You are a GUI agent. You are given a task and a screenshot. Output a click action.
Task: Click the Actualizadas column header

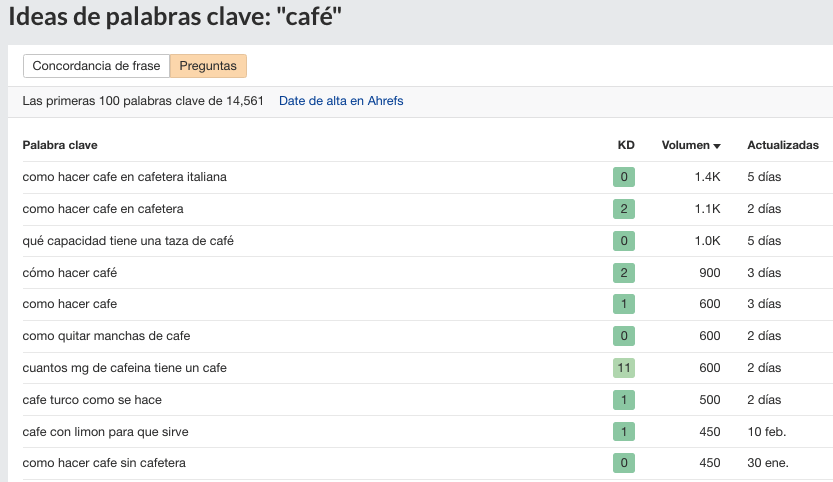coord(782,145)
